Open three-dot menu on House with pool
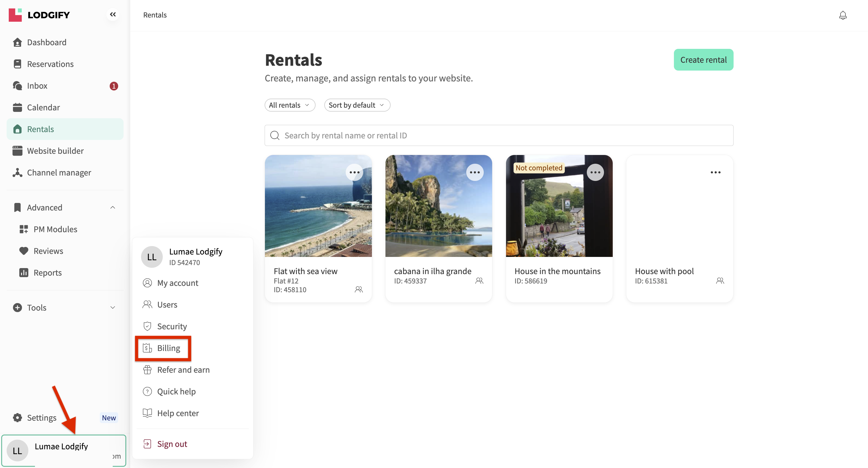 (x=715, y=172)
